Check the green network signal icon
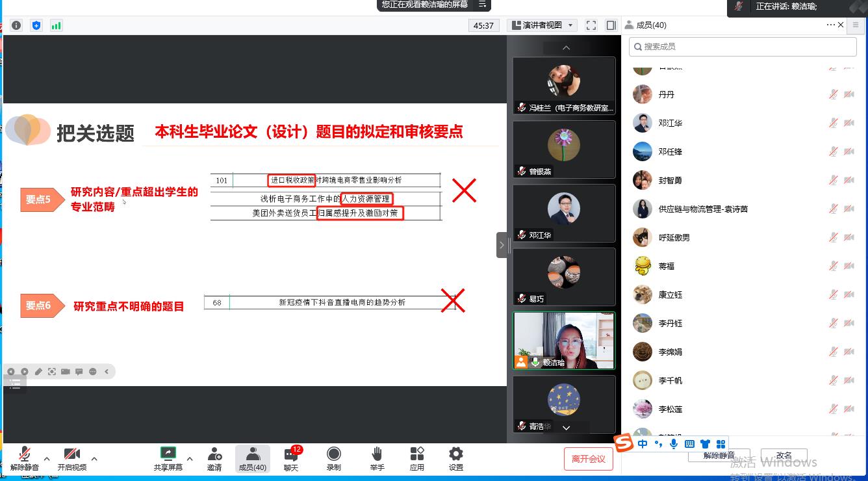This screenshot has width=868, height=481. click(x=56, y=25)
